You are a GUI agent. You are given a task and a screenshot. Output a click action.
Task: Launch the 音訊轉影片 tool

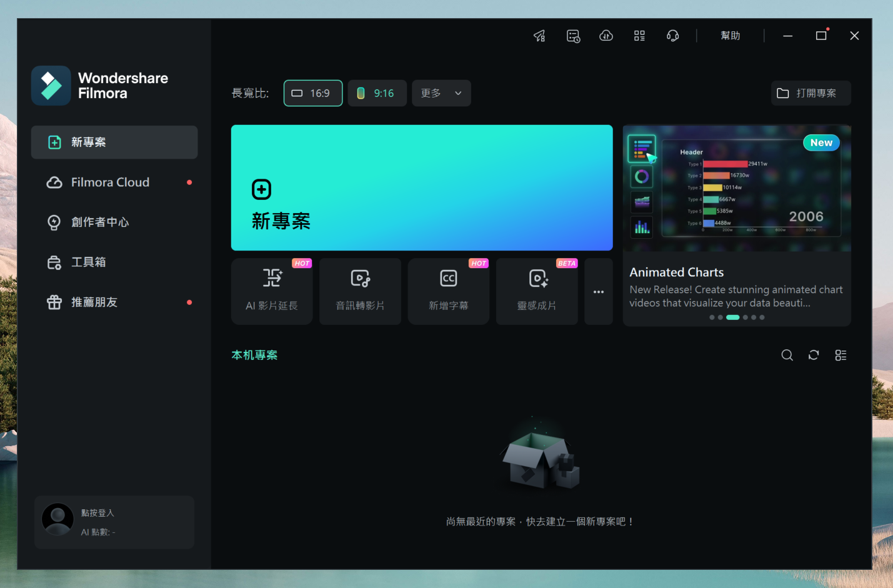coord(360,291)
